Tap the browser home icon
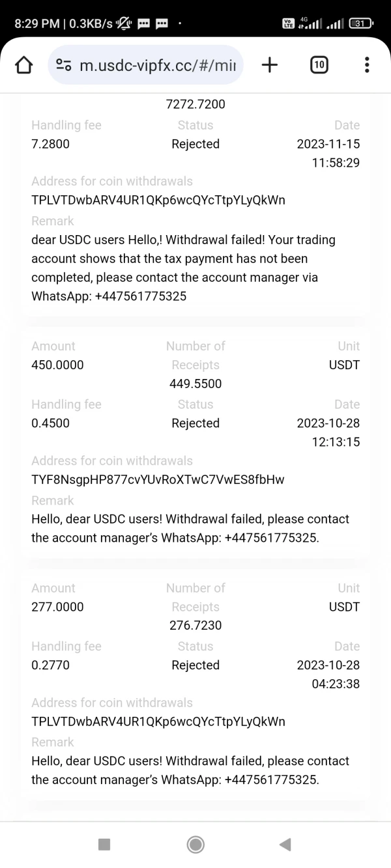The image size is (391, 868). [23, 65]
